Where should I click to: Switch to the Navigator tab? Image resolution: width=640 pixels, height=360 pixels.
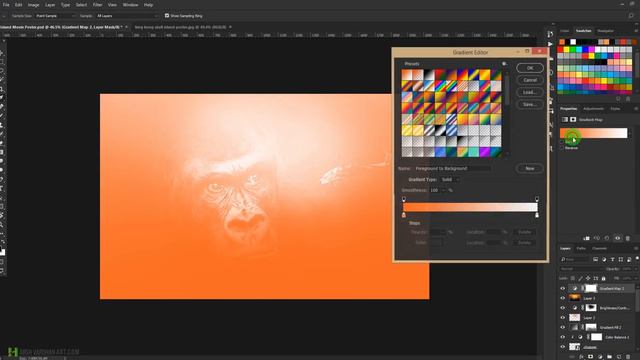point(605,31)
